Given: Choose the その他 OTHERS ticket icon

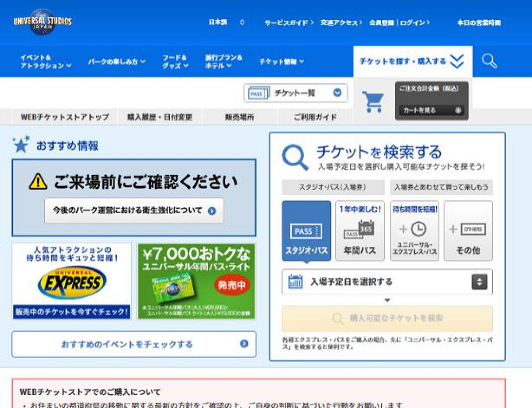Looking at the screenshot, I should [x=468, y=231].
